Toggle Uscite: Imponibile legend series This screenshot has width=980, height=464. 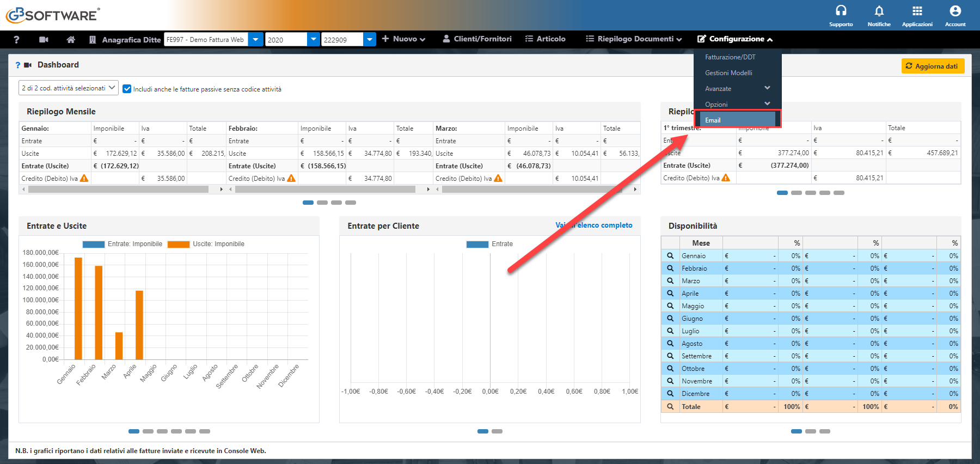[x=206, y=244]
